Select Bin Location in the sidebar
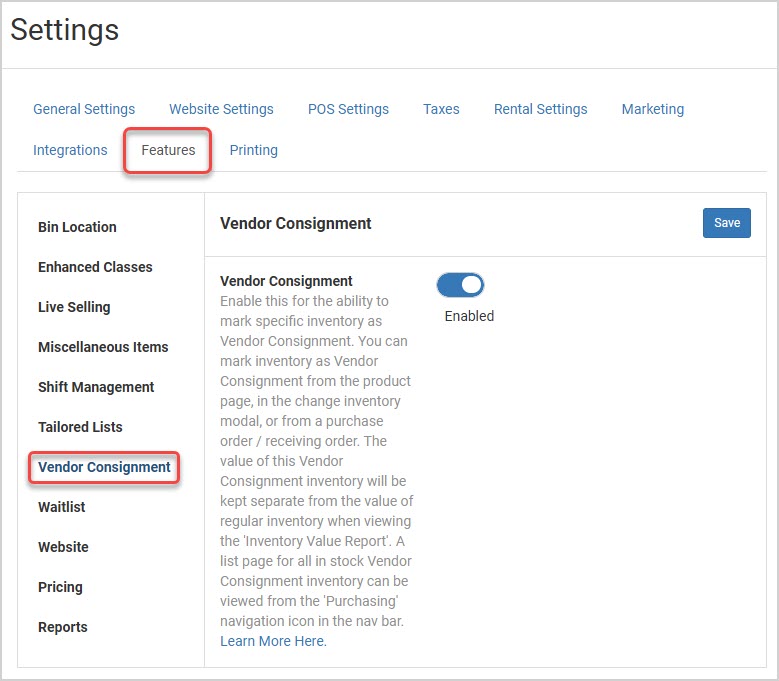The image size is (779, 681). coord(77,227)
